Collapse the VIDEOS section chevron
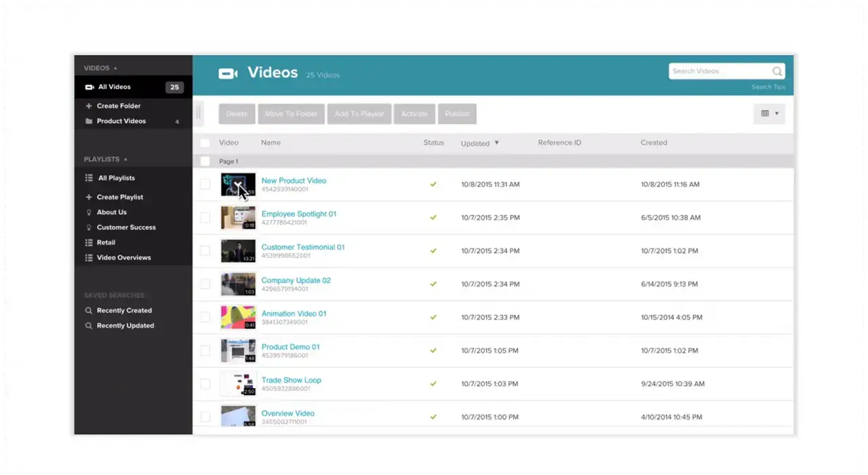Screen dimensions: 868x475 tap(117, 68)
